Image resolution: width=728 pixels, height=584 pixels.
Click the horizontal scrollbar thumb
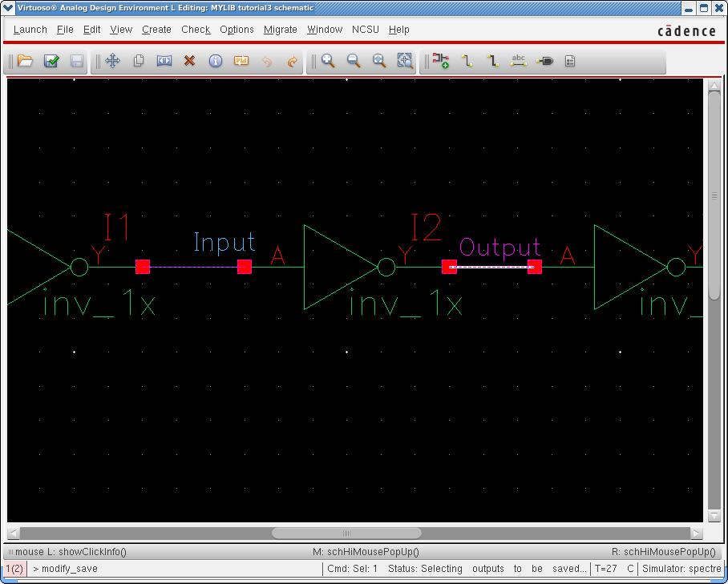tap(346, 533)
